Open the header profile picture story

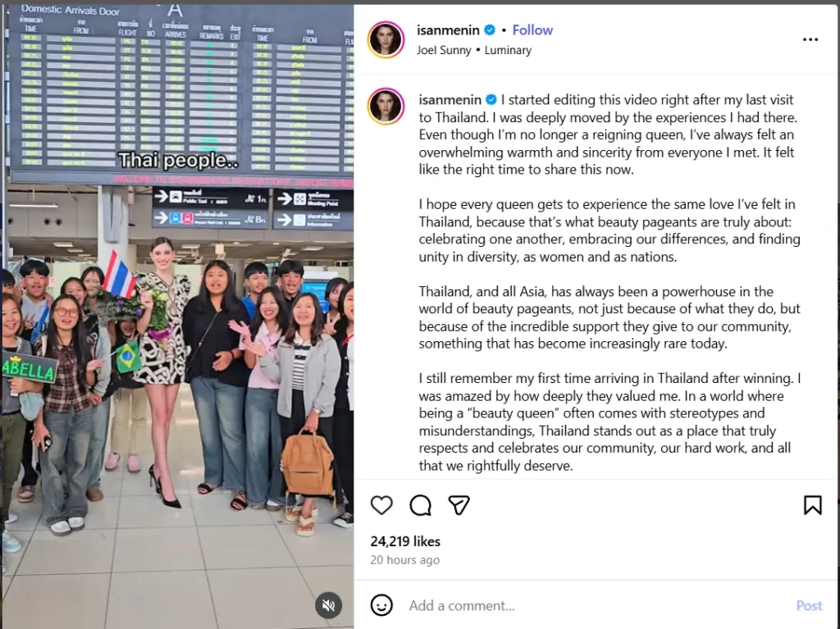point(386,39)
